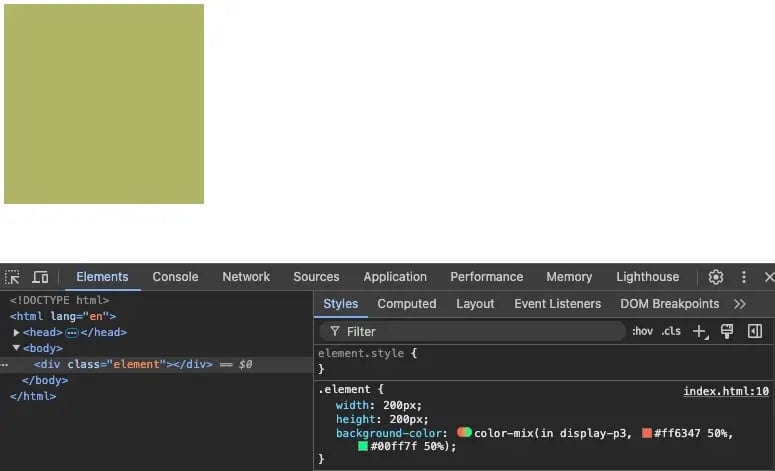Expand the head element node
The height and width of the screenshot is (471, 775).
coord(16,332)
